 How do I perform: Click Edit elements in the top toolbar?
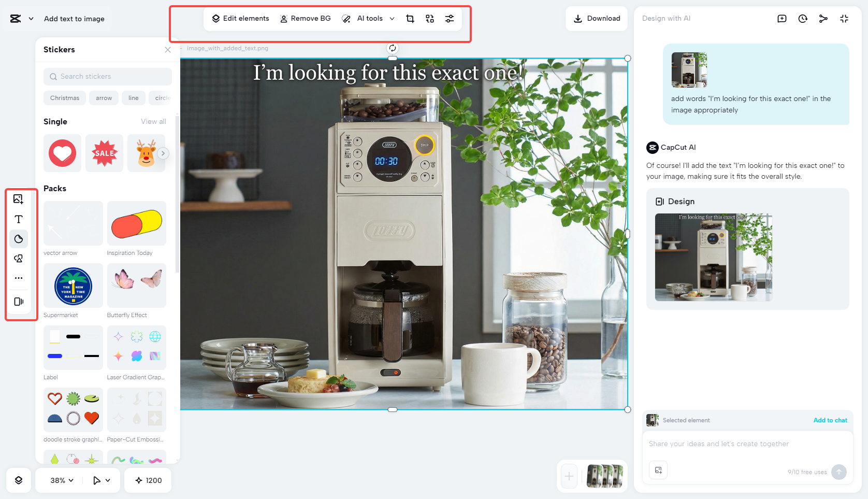point(240,19)
